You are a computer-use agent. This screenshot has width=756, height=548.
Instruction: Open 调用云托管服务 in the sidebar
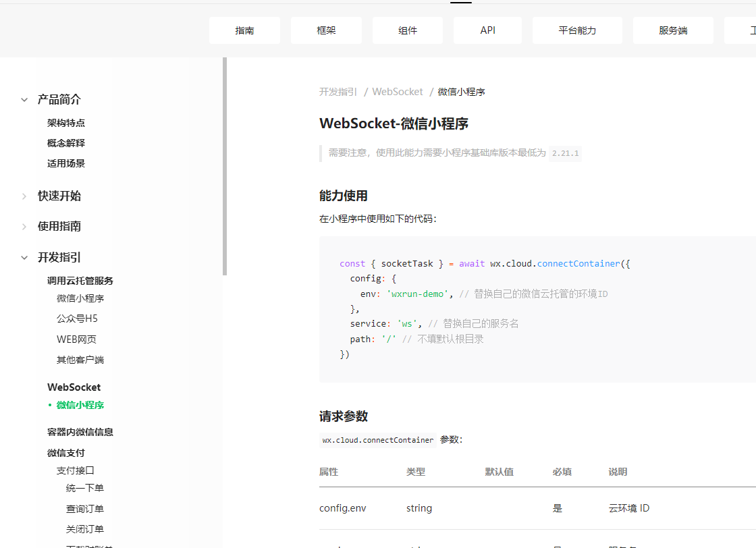[80, 281]
